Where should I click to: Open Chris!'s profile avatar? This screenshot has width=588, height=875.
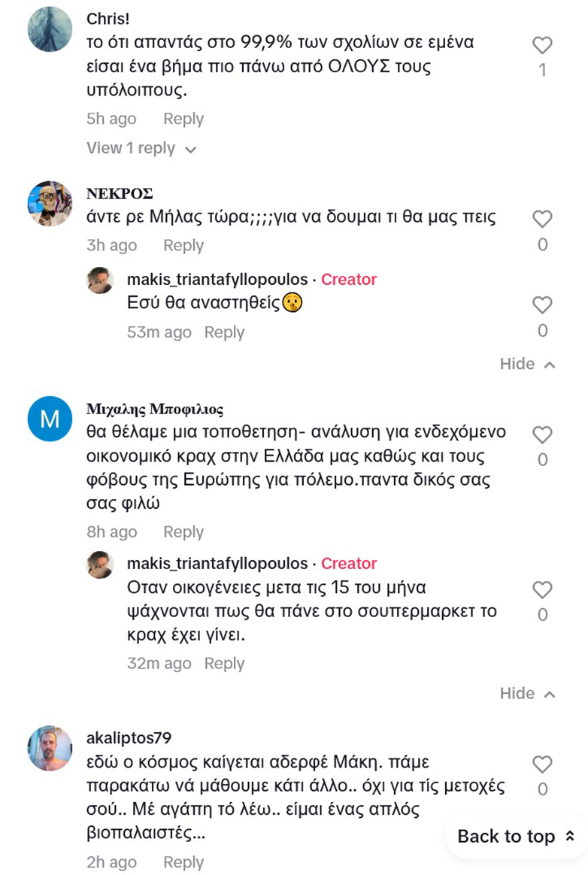point(50,29)
